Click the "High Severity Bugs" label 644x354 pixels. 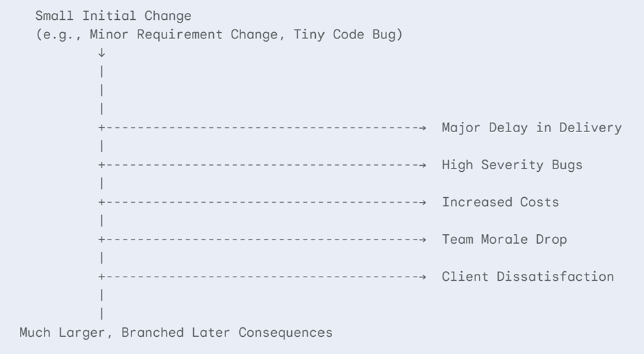tap(512, 165)
